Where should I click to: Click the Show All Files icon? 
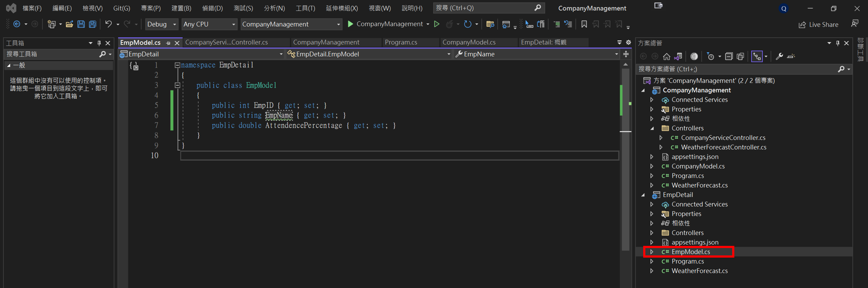(x=740, y=56)
